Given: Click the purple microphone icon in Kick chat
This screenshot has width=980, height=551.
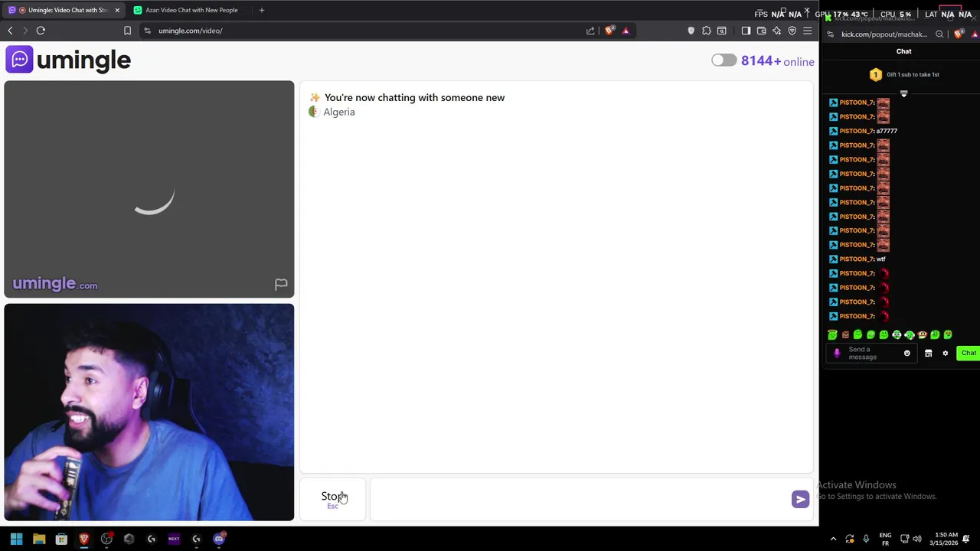Looking at the screenshot, I should pyautogui.click(x=837, y=354).
